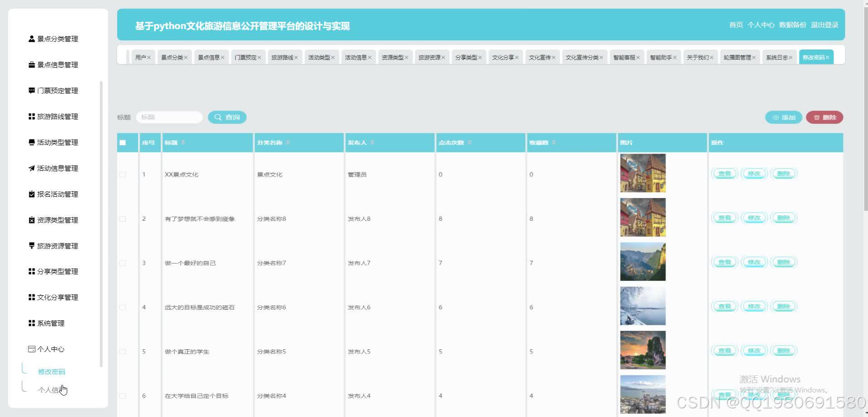Viewport: 868px width, 417px height.
Task: Select 修改密码 under 个人中心
Action: coord(52,372)
